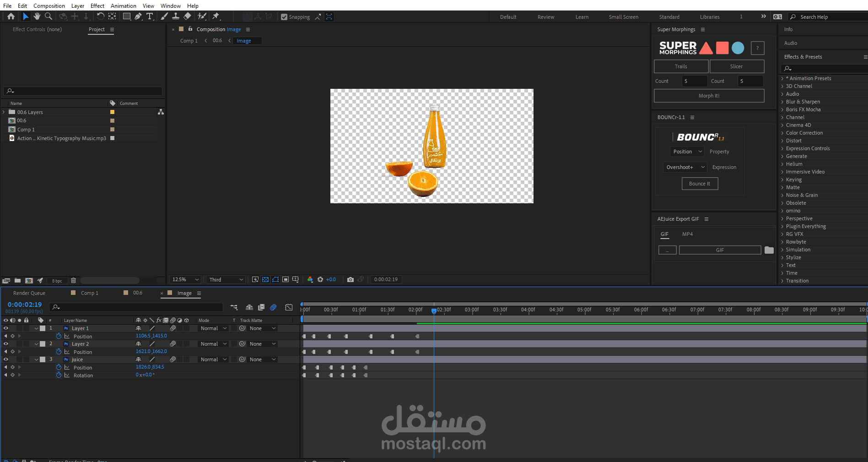The width and height of the screenshot is (868, 462).
Task: Open the Third resolution dropdown
Action: coord(226,279)
